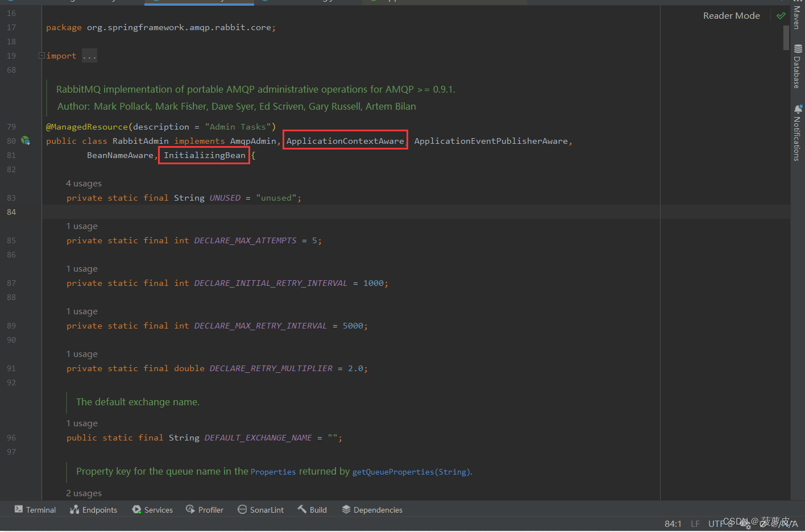Open the Database side panel
805x532 pixels.
[797, 66]
